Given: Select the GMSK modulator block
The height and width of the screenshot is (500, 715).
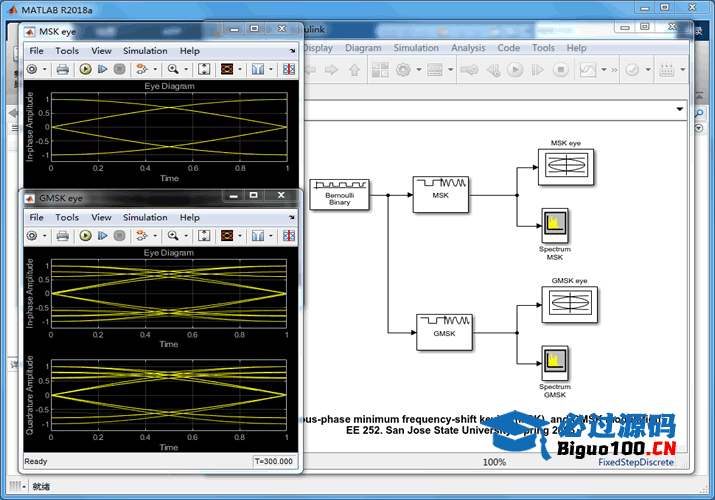Looking at the screenshot, I should click(x=444, y=332).
